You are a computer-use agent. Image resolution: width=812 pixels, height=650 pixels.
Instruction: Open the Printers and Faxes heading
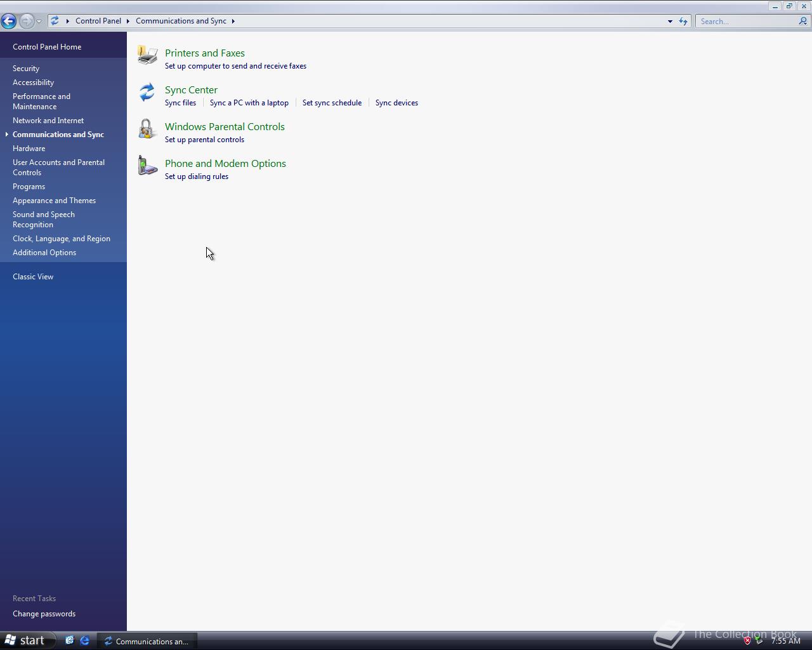(205, 53)
